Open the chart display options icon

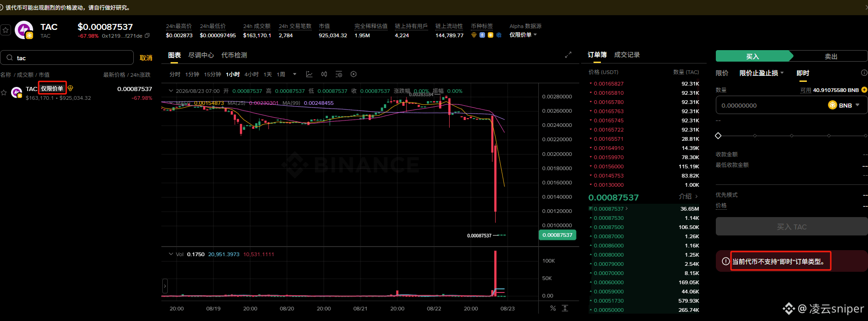pos(339,74)
